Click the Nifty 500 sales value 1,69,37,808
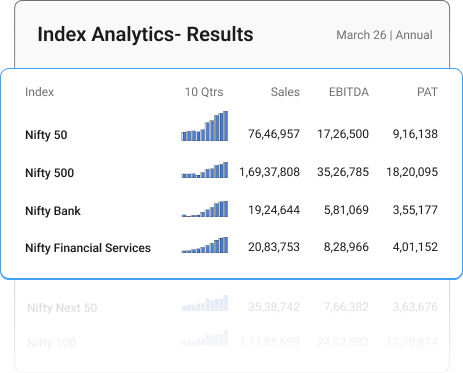This screenshot has height=373, width=463. [x=270, y=172]
